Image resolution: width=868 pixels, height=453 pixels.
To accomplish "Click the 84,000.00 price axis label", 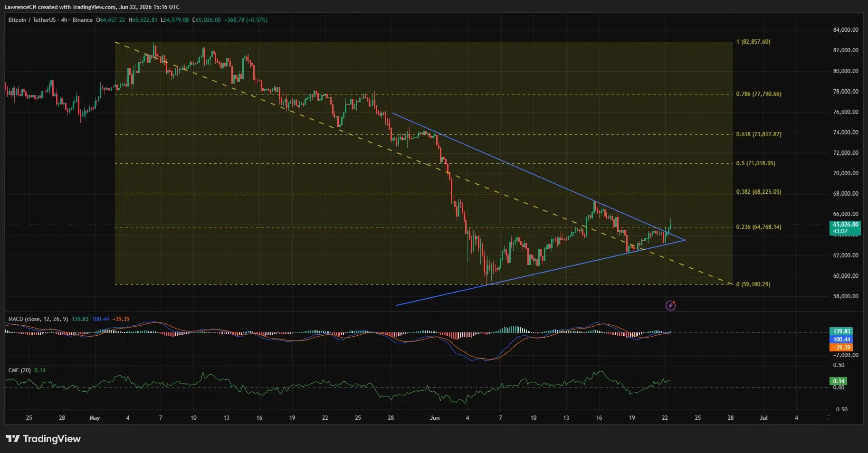I will coord(846,30).
